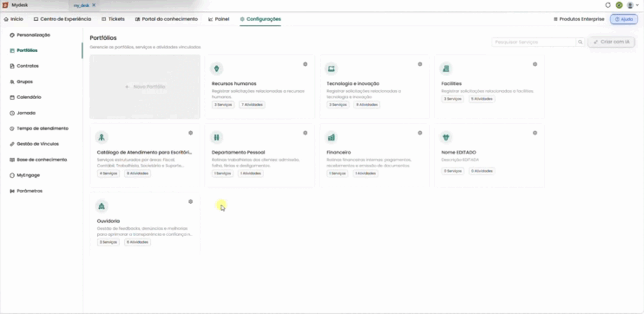Open the Ouvidoria portfolio title
644x314 pixels.
pos(108,221)
